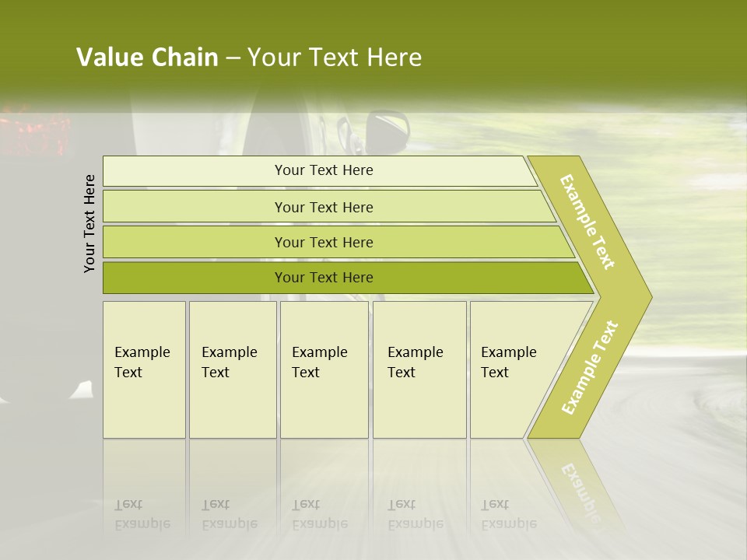Click the red tail light in background photo

tap(33, 133)
